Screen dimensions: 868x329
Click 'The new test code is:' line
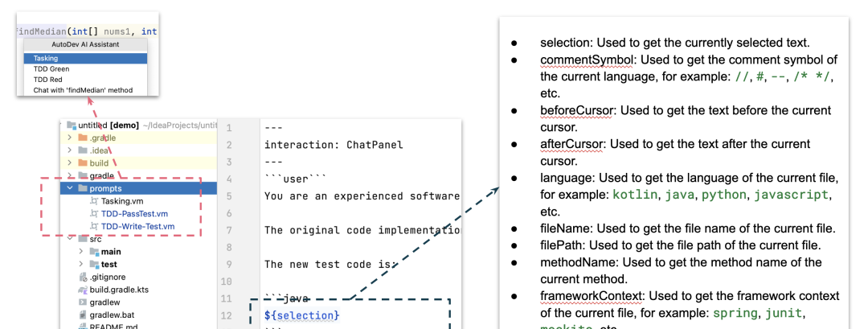click(x=329, y=264)
